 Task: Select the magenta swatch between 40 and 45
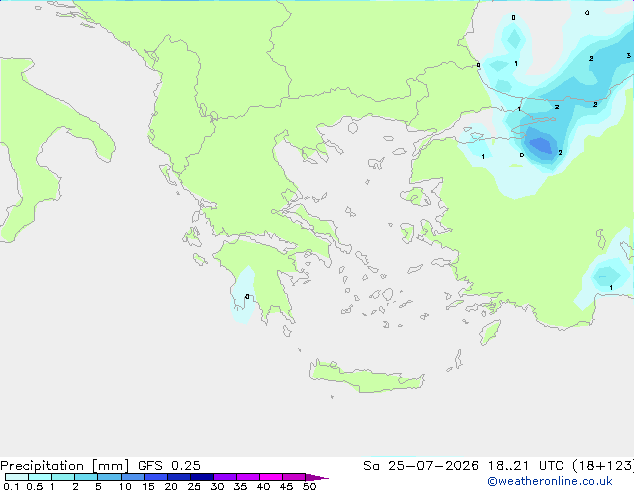(x=271, y=477)
